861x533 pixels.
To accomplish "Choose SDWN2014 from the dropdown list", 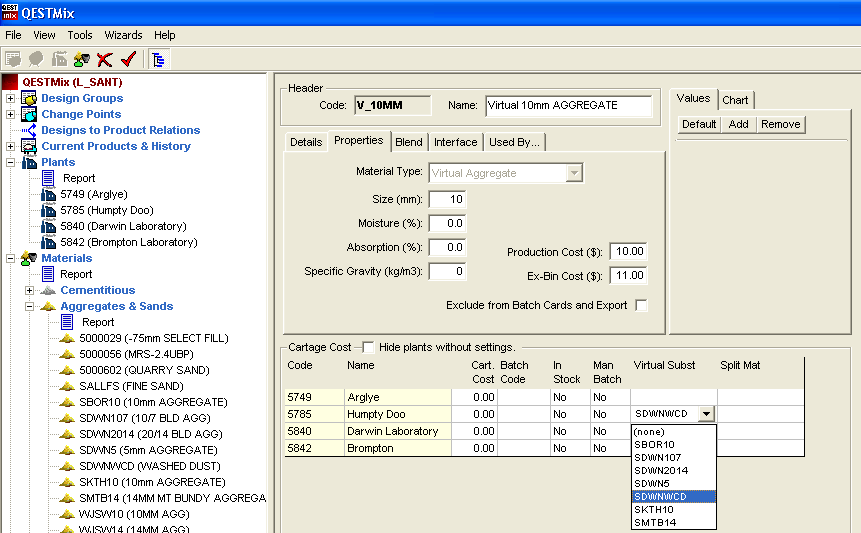I will (660, 470).
